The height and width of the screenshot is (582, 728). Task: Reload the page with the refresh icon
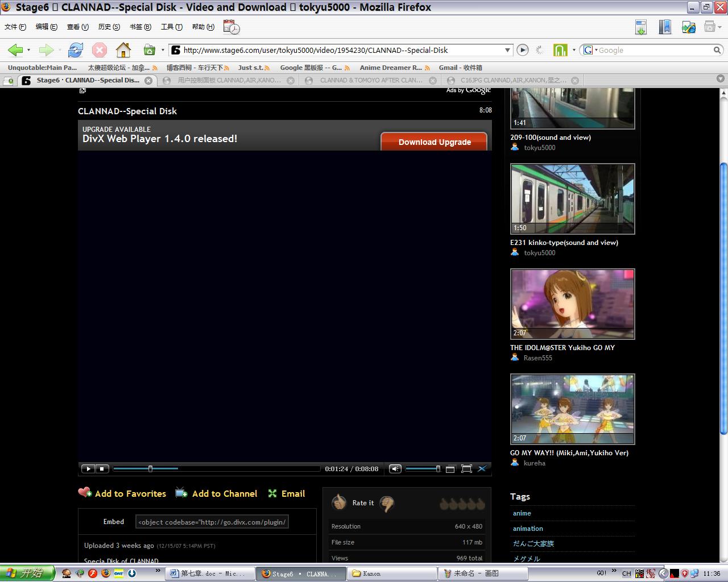click(x=75, y=50)
